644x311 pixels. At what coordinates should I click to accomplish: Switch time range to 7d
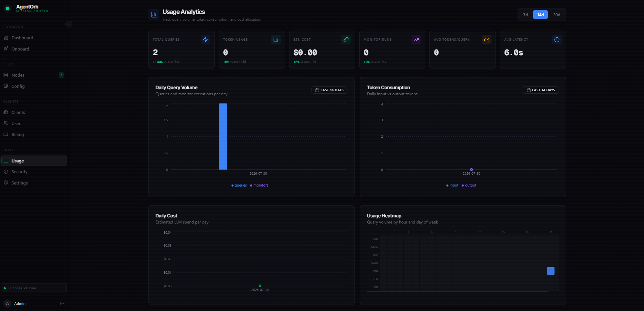[525, 15]
